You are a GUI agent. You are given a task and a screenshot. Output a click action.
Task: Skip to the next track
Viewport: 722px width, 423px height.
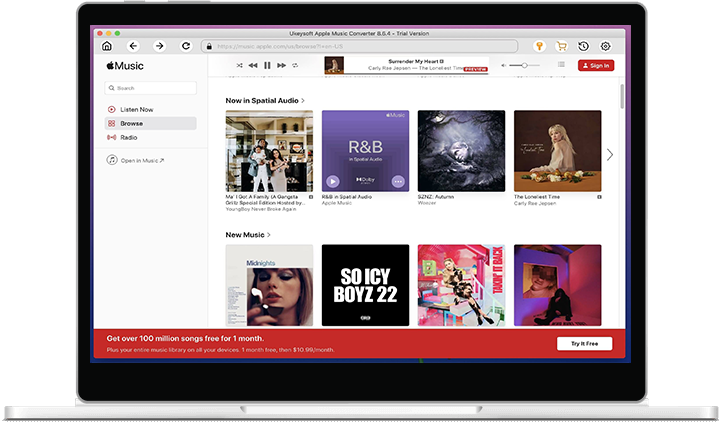[281, 65]
